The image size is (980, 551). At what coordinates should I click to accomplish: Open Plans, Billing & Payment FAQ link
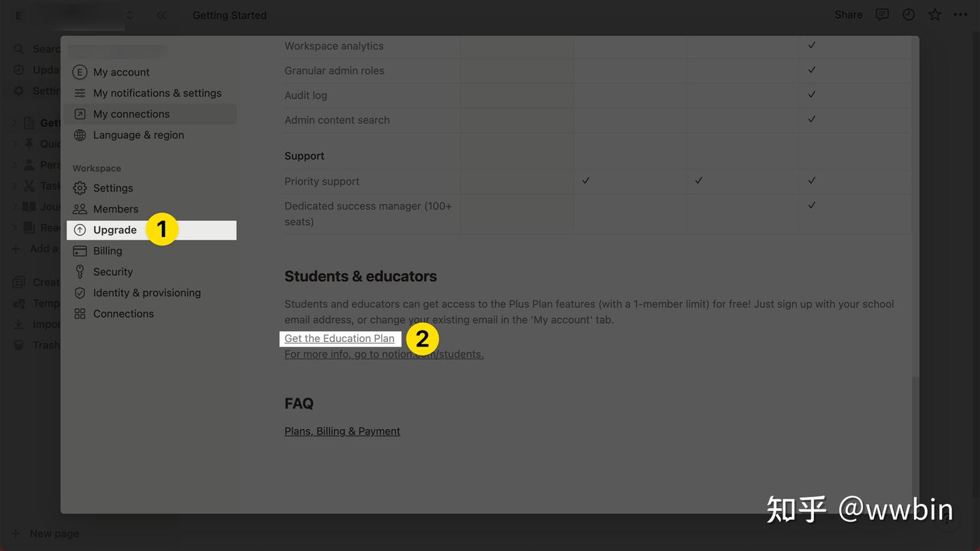[x=342, y=431]
